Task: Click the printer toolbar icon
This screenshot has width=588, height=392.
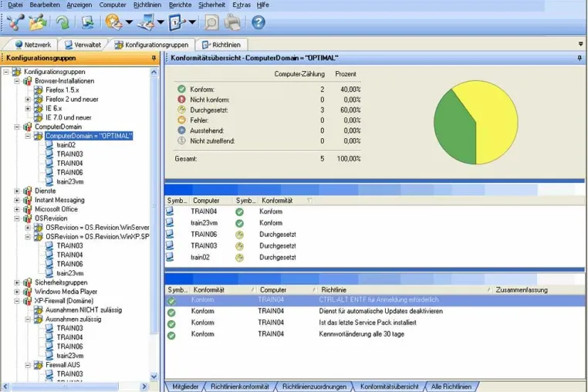Action: (232, 22)
